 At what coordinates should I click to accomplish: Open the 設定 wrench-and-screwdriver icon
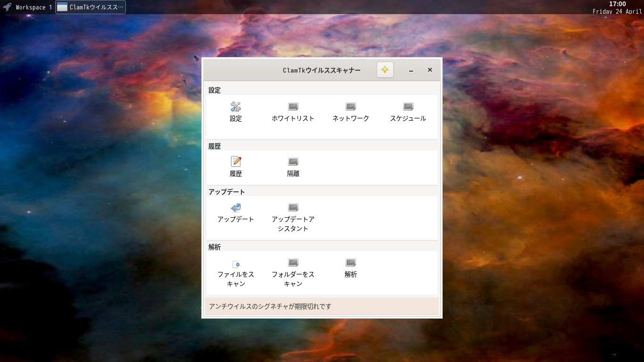(x=236, y=107)
